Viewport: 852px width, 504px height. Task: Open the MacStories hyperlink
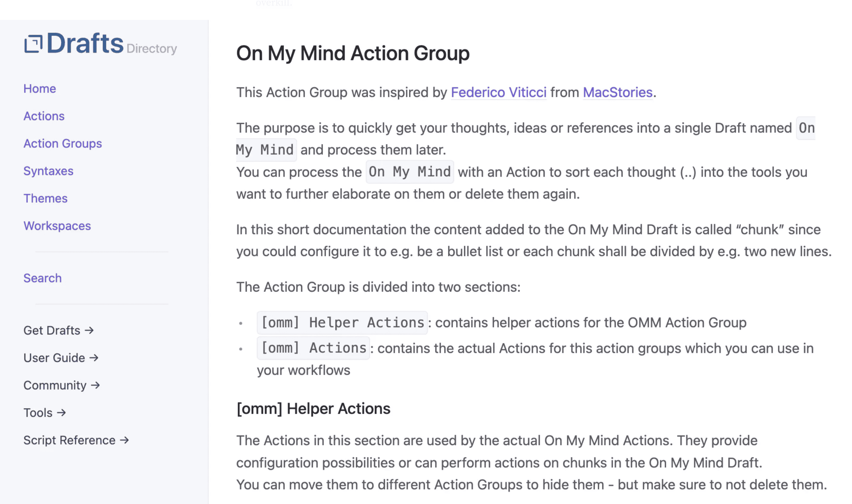click(x=617, y=92)
